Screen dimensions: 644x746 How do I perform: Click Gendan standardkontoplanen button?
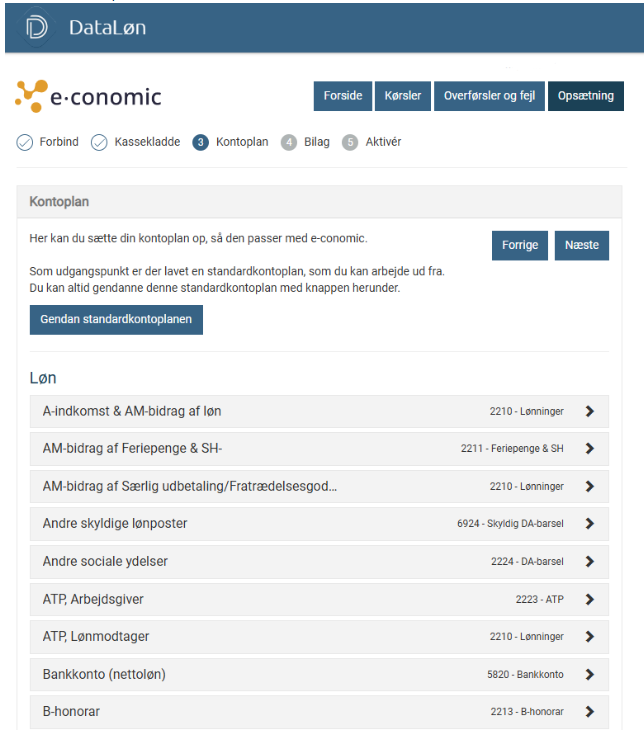point(116,320)
